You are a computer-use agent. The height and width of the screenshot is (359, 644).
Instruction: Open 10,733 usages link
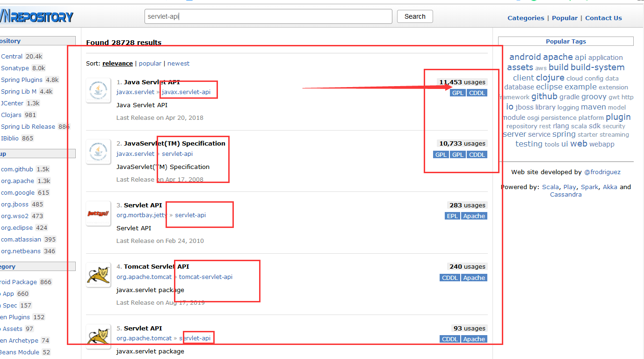click(462, 143)
